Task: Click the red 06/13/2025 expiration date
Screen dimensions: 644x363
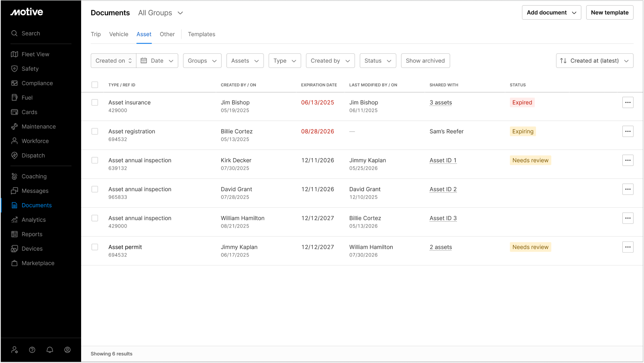Action: 317,103
